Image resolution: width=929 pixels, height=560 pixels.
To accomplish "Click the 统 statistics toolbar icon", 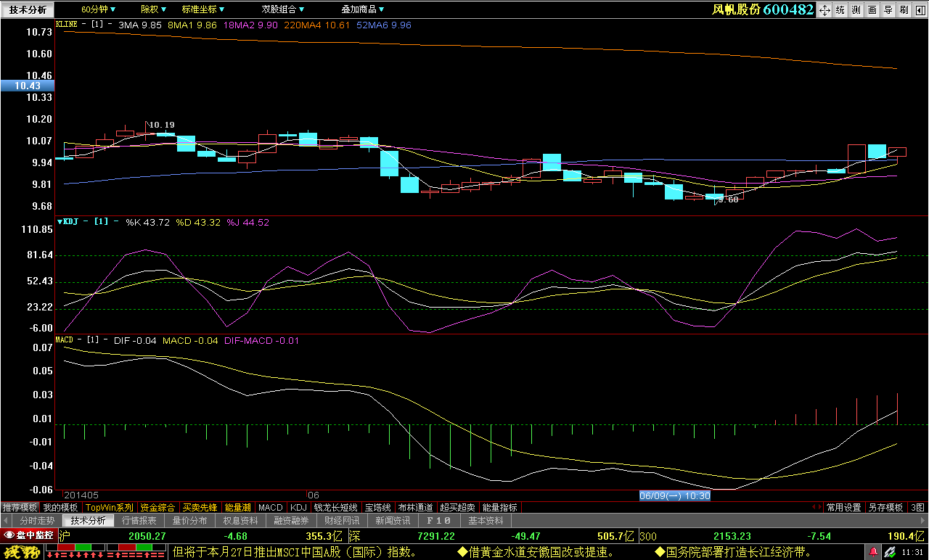I will pos(840,9).
